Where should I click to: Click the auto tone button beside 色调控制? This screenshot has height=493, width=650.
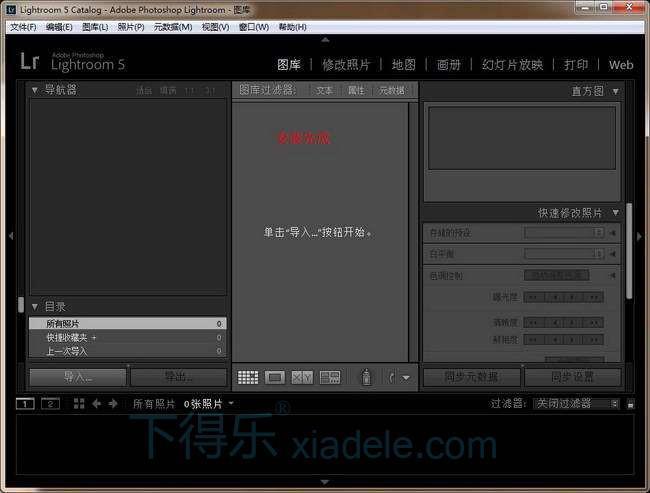click(x=556, y=275)
